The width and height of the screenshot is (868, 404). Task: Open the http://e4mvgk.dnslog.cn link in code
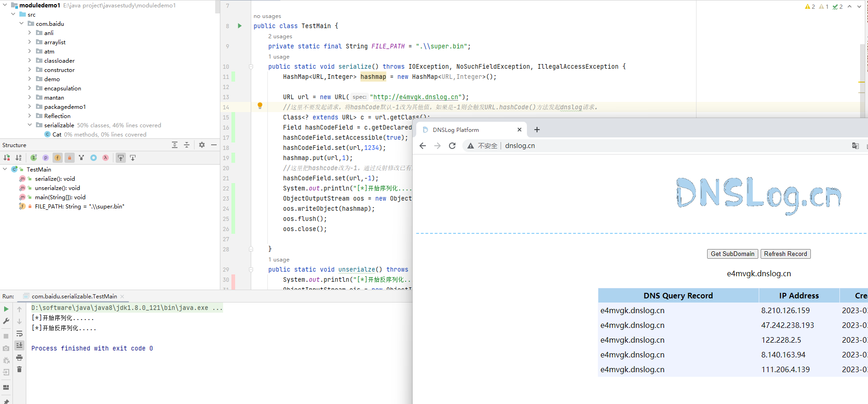tap(415, 97)
